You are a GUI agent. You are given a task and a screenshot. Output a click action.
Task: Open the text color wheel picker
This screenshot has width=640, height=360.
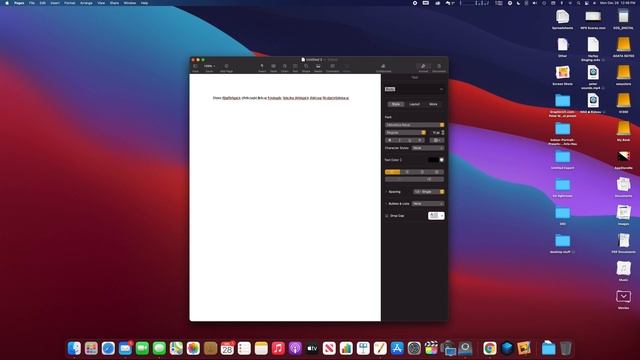point(442,160)
